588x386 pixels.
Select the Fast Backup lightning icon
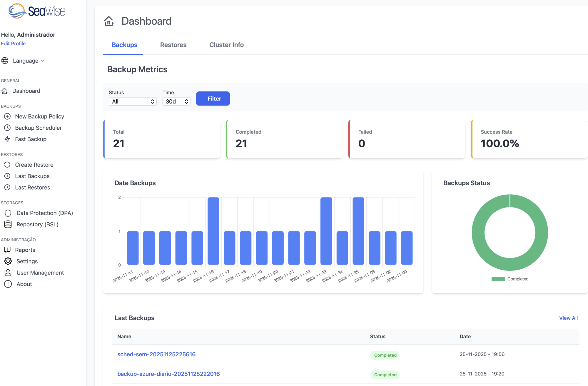(x=7, y=139)
